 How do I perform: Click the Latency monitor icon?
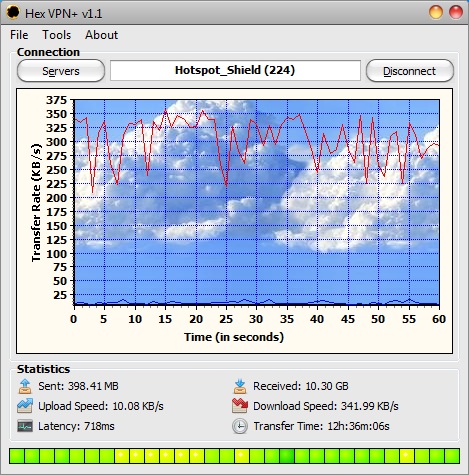pyautogui.click(x=25, y=426)
